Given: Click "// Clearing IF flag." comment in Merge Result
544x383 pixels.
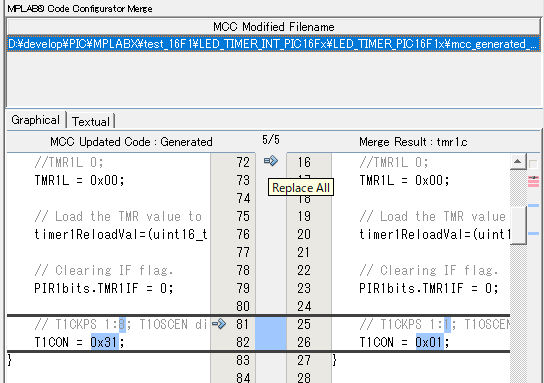Looking at the screenshot, I should 428,270.
